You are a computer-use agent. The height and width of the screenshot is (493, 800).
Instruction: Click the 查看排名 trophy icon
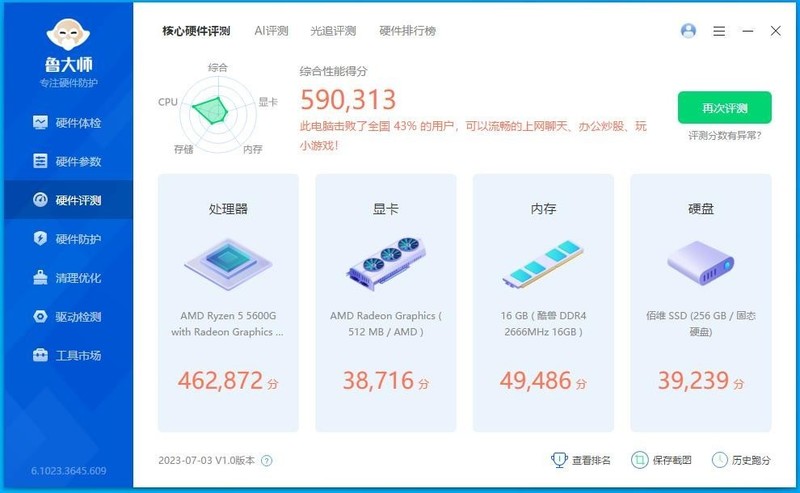click(x=559, y=460)
